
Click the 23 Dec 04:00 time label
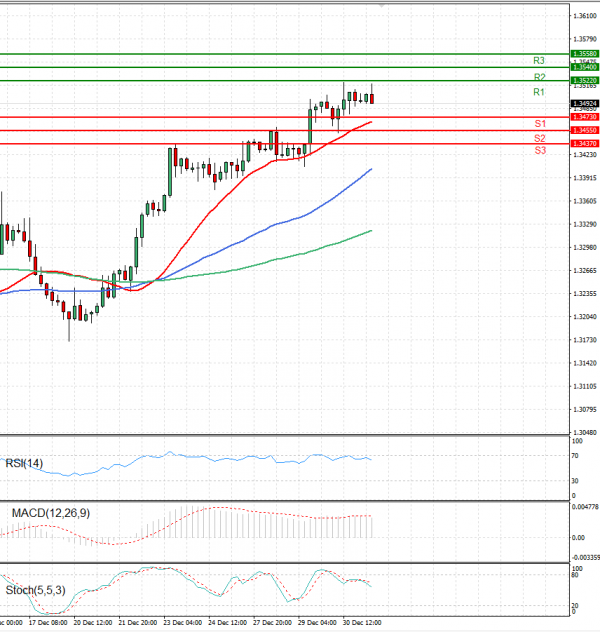(183, 623)
